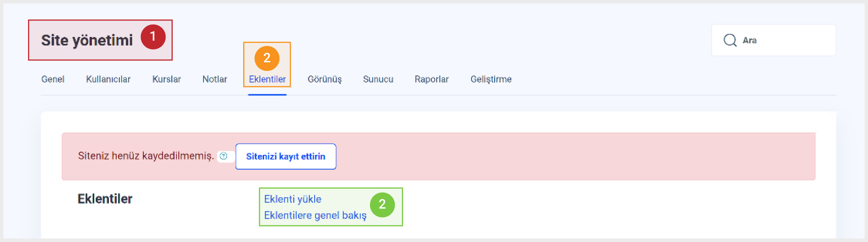Screen dimensions: 868x242
Task: Click the Eklentiler section heading
Action: [x=105, y=199]
